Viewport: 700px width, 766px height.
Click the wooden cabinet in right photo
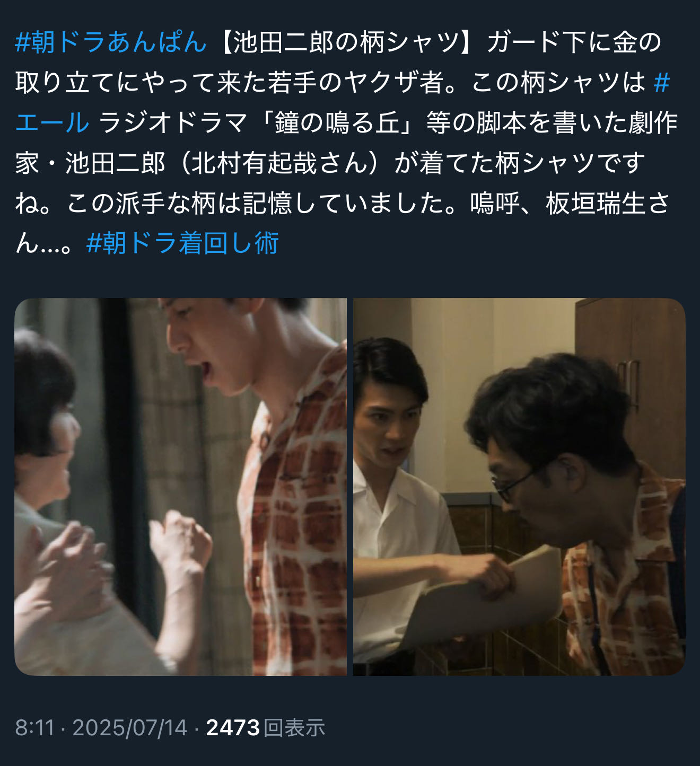coord(631,382)
